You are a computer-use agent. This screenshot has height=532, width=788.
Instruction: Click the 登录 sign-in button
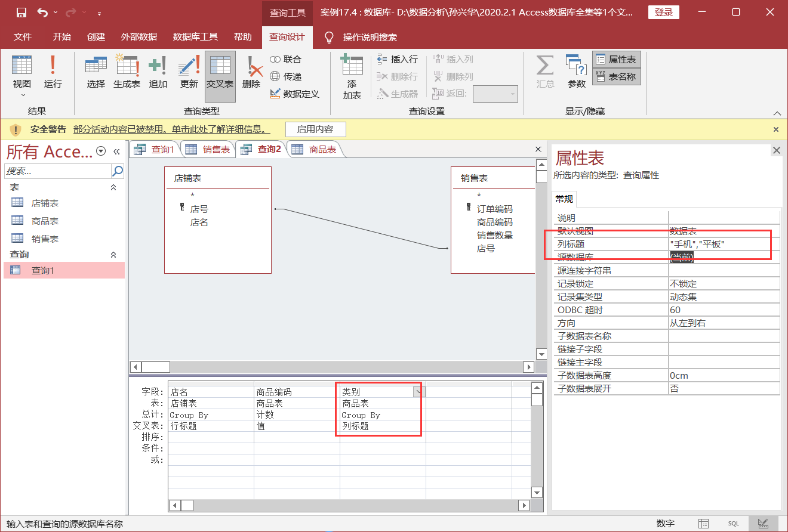663,13
